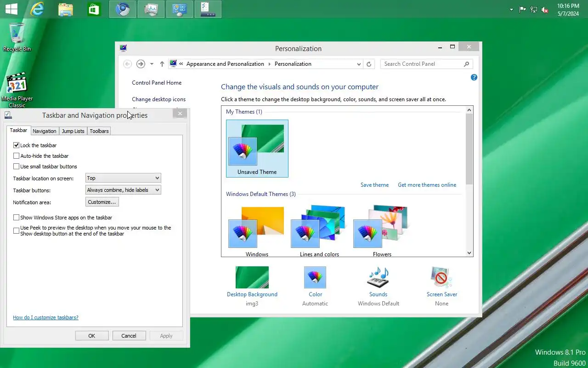The width and height of the screenshot is (588, 368).
Task: Switch to the Control Panel taskbar button
Action: pyautogui.click(x=180, y=9)
